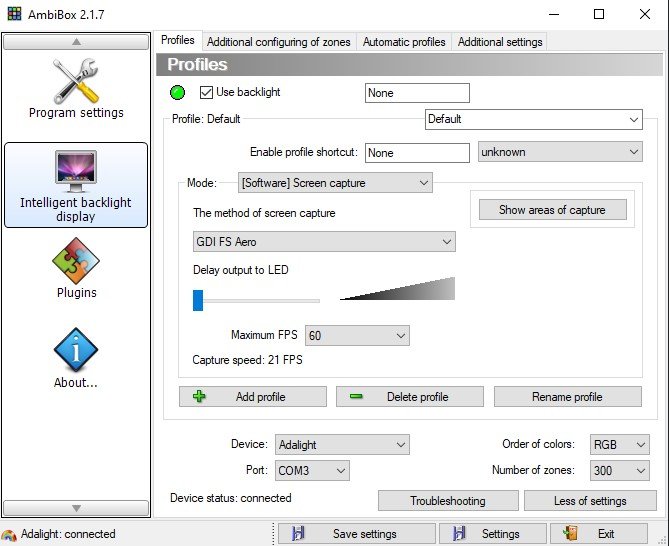The width and height of the screenshot is (669, 546).
Task: Click the Enable profile shortcut input field
Action: tap(417, 153)
